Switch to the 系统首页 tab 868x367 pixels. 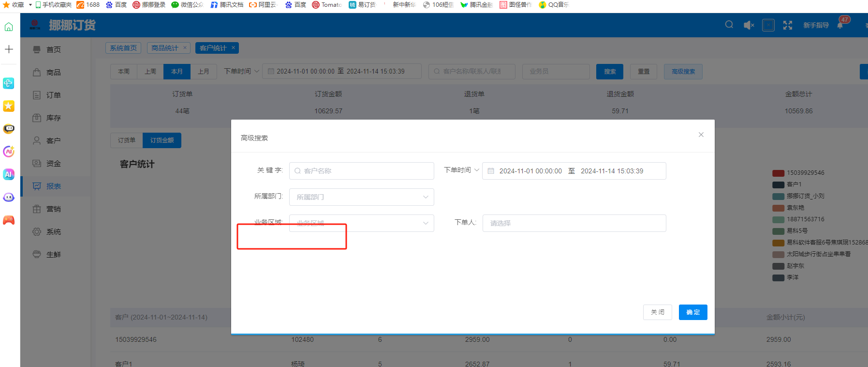pyautogui.click(x=123, y=48)
